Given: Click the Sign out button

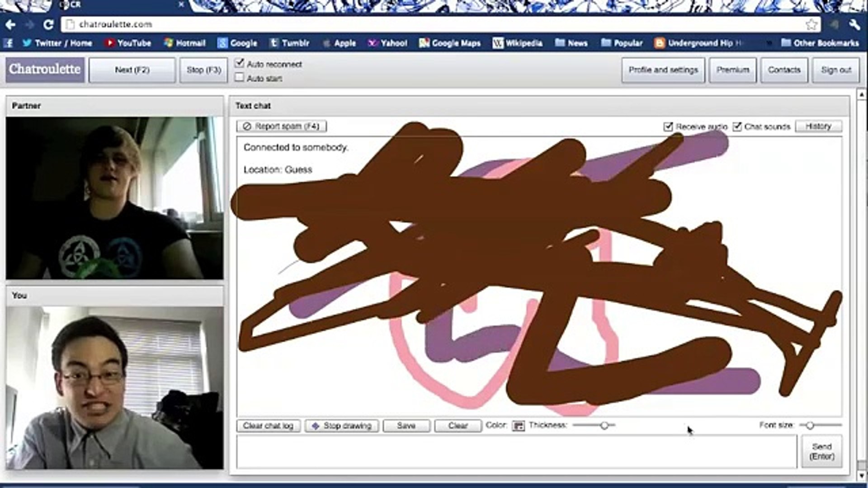Looking at the screenshot, I should [x=836, y=70].
